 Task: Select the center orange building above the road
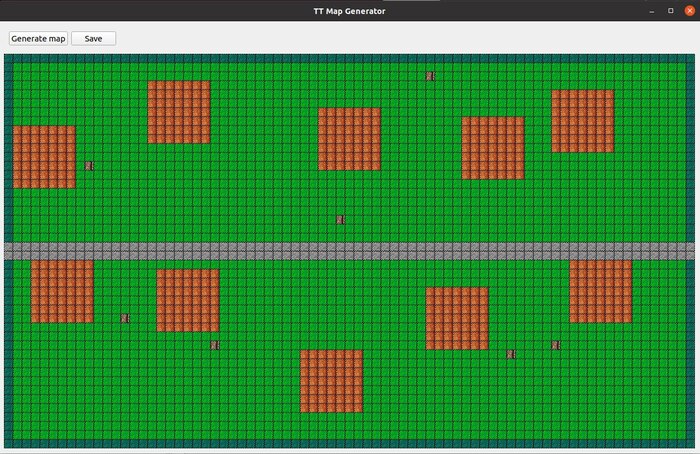349,139
